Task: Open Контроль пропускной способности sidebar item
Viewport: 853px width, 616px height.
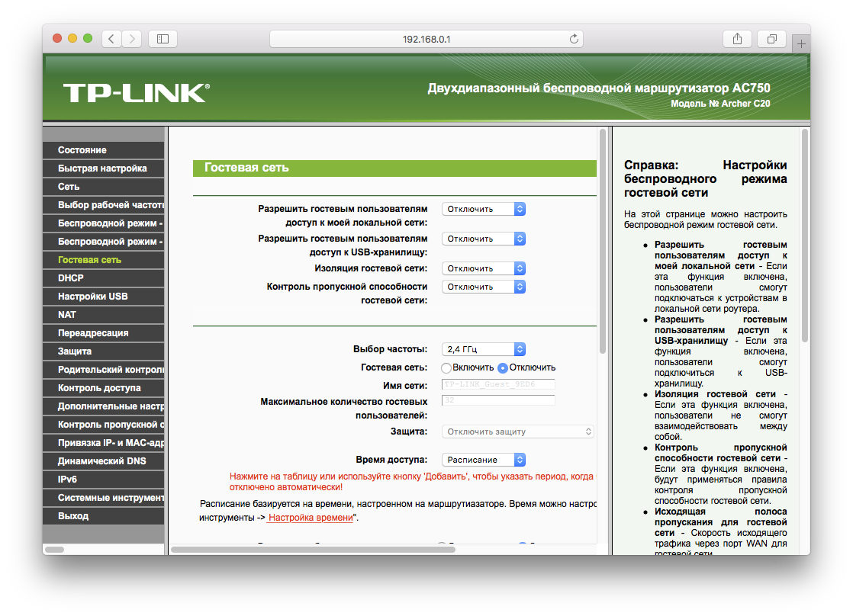Action: (x=103, y=425)
